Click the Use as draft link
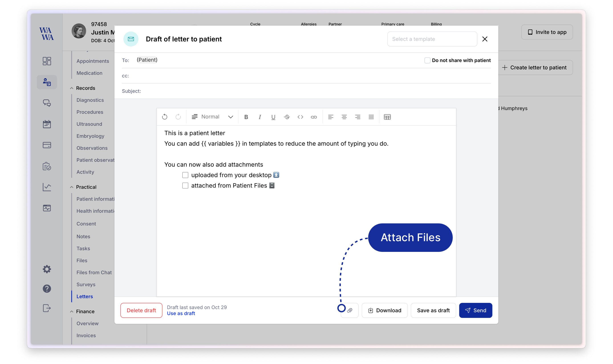Image resolution: width=613 pixels, height=364 pixels. 181,313
